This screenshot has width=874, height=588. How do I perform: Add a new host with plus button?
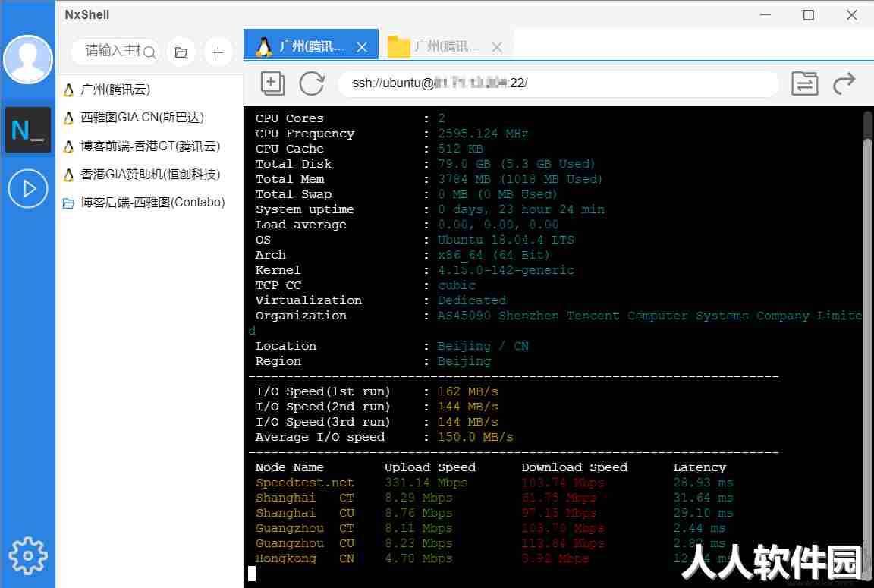[x=218, y=52]
